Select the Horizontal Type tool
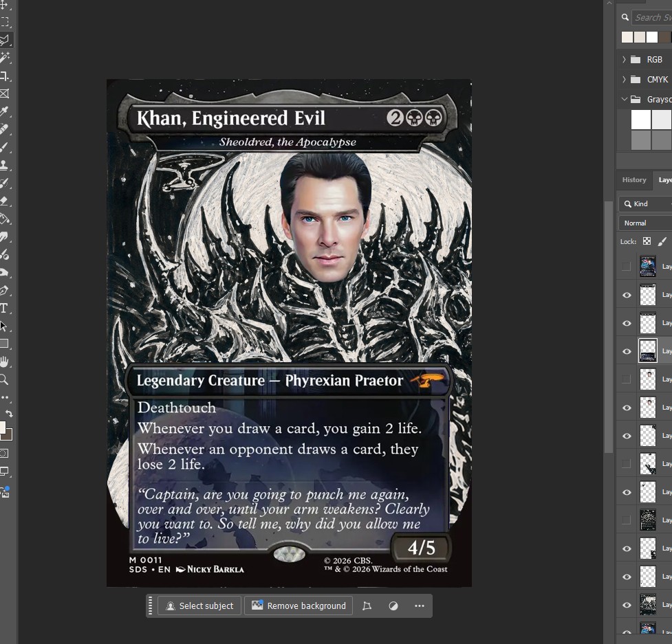The height and width of the screenshot is (644, 672). [4, 309]
